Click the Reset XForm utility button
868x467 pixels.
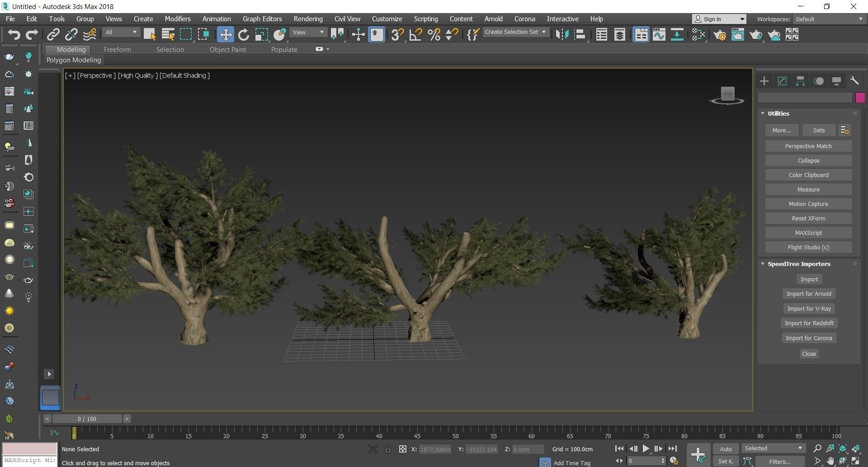(808, 218)
